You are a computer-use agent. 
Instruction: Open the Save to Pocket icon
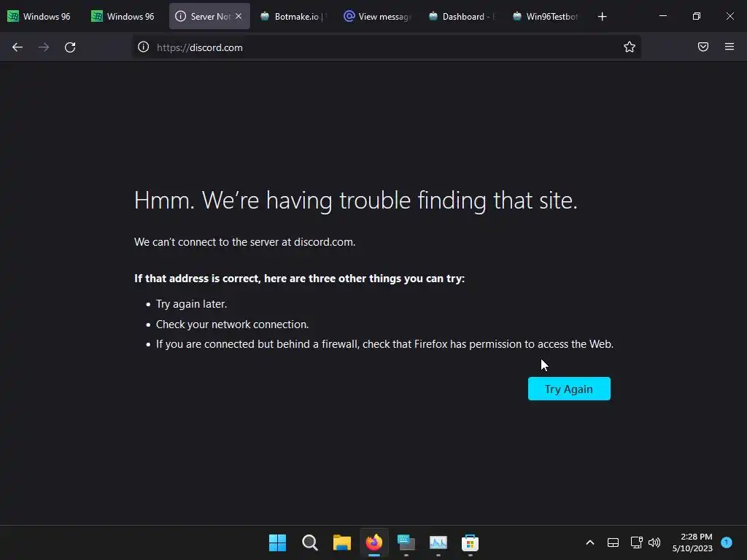[703, 47]
